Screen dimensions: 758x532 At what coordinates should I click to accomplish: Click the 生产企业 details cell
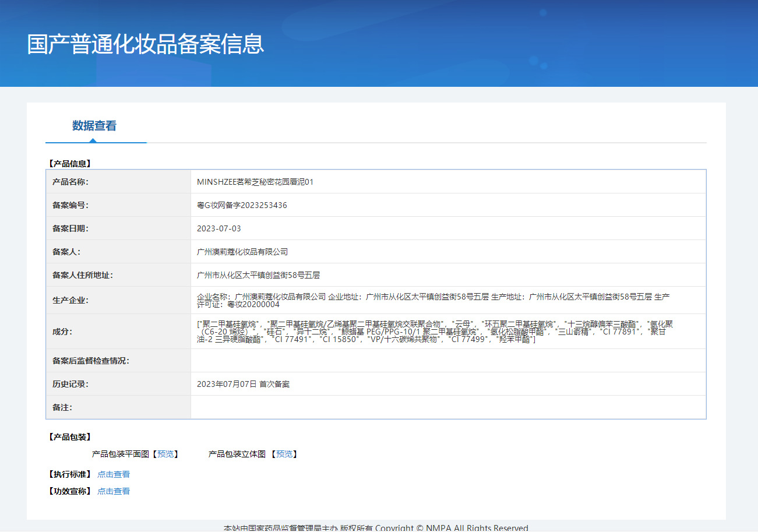(x=448, y=300)
